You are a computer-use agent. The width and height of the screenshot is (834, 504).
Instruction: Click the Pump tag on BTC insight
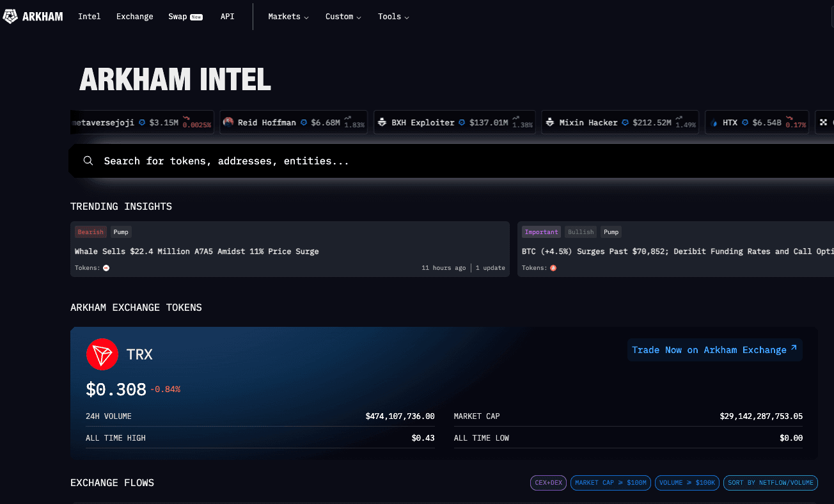pyautogui.click(x=611, y=232)
